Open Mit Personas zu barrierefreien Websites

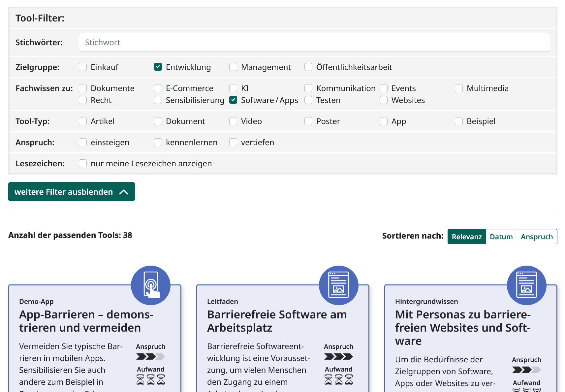point(463,328)
